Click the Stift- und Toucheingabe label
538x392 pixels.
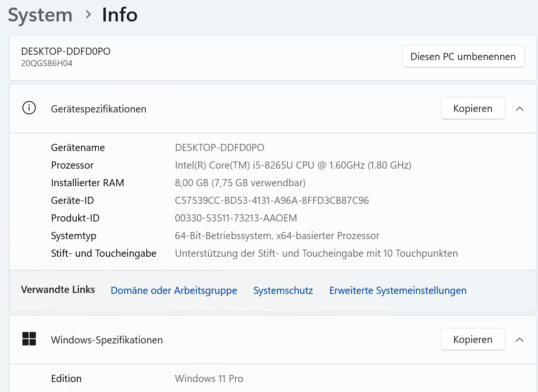(103, 253)
